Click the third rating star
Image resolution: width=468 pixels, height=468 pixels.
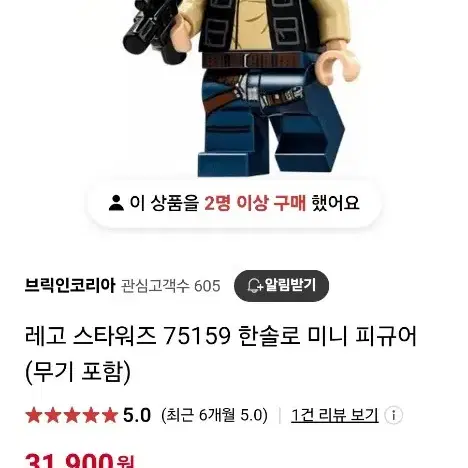click(72, 416)
